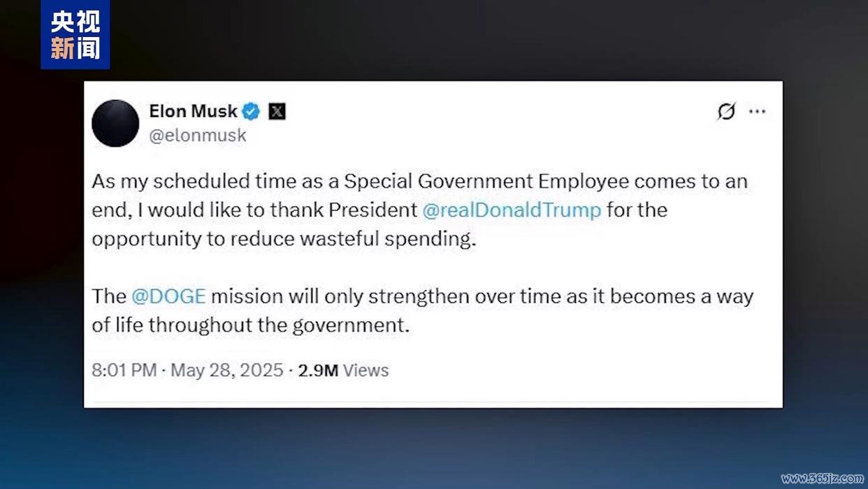Click the word "President" in the tweet
The height and width of the screenshot is (489, 868).
(372, 210)
